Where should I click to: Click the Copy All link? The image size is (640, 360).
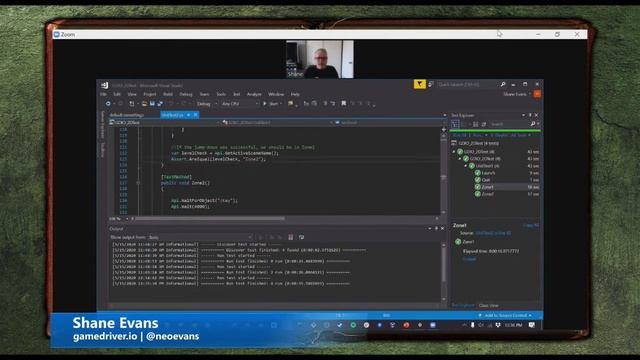click(531, 225)
